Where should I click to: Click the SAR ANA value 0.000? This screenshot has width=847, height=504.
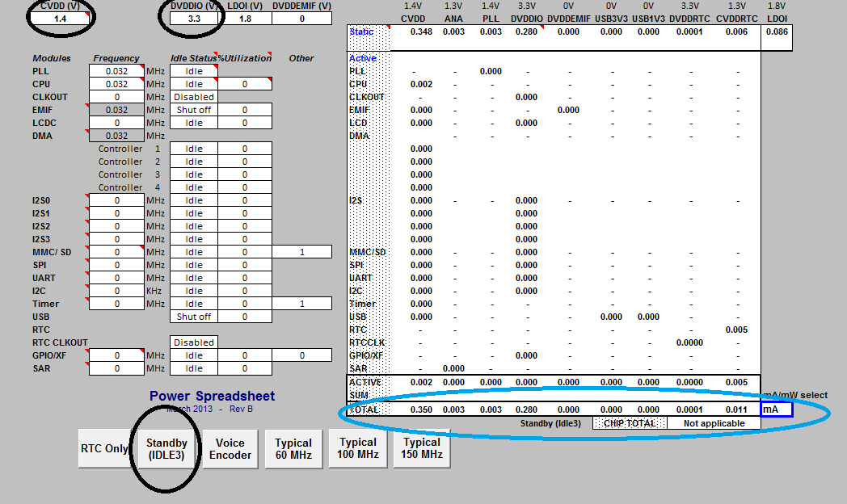tap(453, 368)
